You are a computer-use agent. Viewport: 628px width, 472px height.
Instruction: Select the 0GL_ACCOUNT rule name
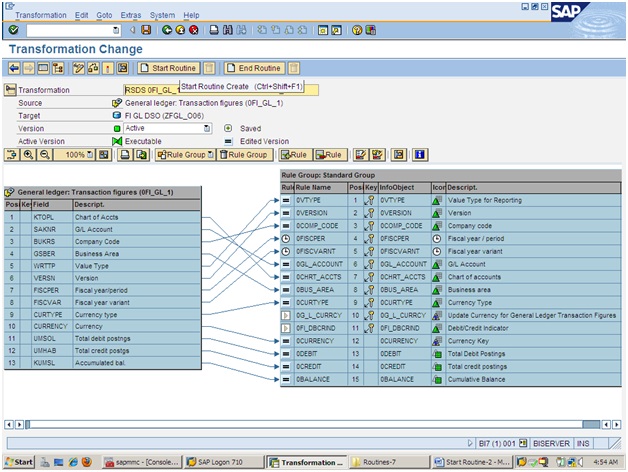pyautogui.click(x=319, y=264)
